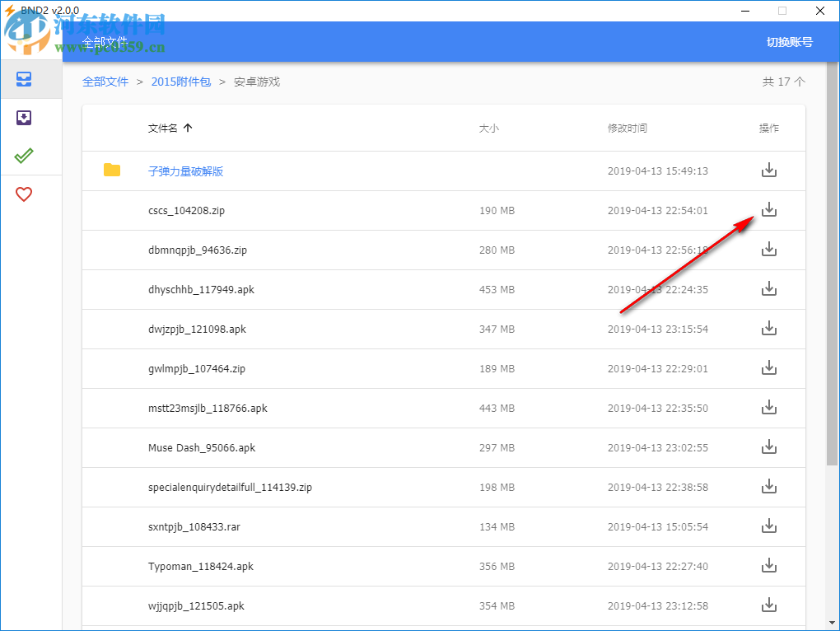Select the all files inbox icon in sidebar
Viewport: 840px width, 631px height.
[x=24, y=78]
